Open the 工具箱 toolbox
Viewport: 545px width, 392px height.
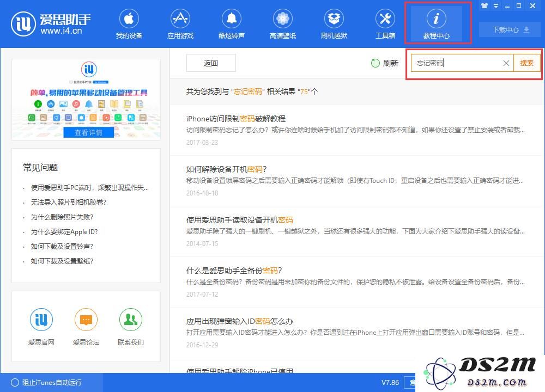(x=385, y=24)
